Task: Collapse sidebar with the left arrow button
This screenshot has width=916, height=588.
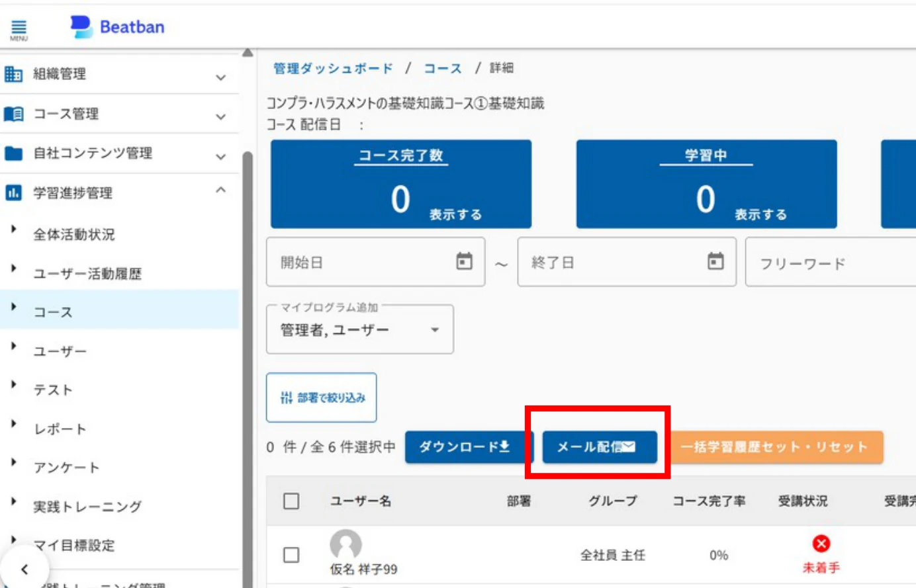Action: (24, 569)
